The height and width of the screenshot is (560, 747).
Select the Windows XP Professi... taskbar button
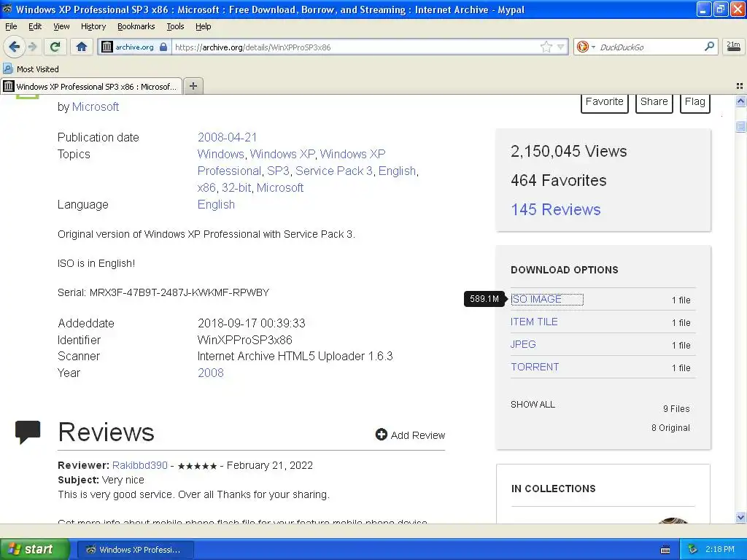(x=135, y=550)
